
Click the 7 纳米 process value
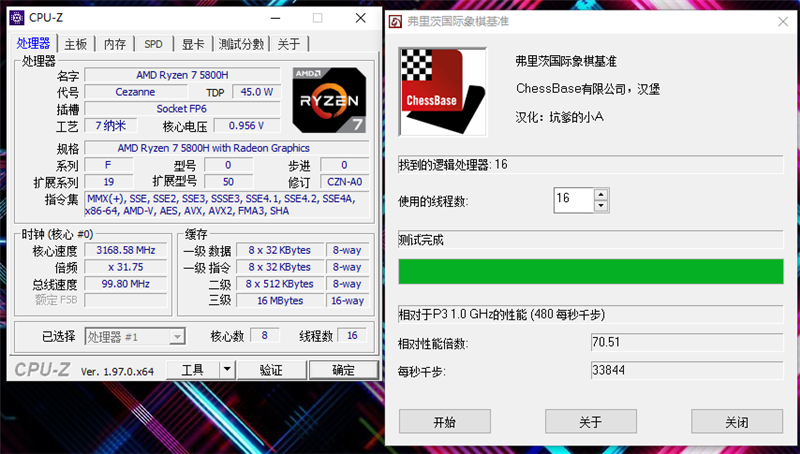coord(110,125)
